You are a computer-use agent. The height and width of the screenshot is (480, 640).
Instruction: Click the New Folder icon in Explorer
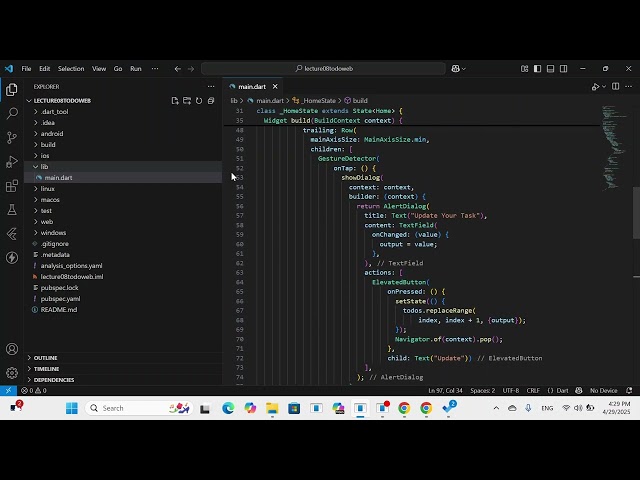point(187,101)
